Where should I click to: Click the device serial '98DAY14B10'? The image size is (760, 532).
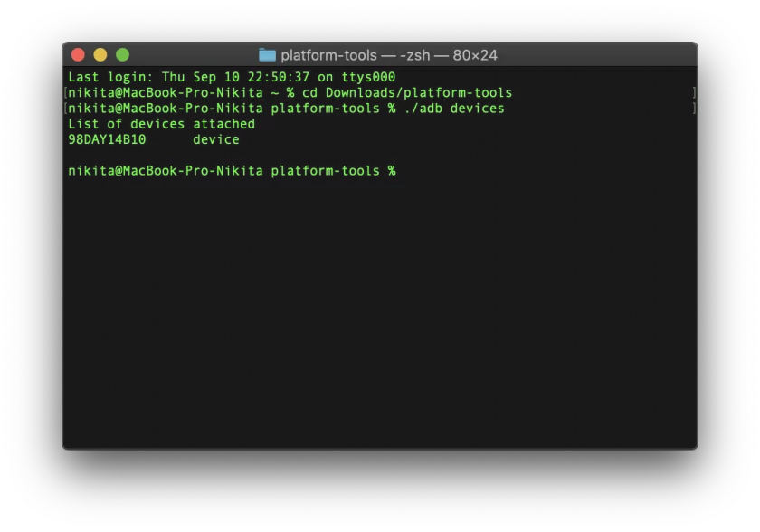(x=107, y=139)
